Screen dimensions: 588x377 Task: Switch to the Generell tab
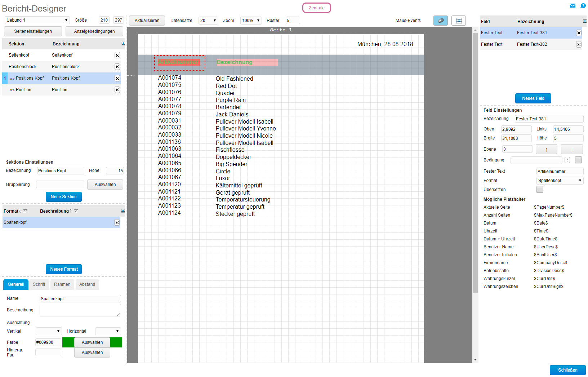[x=16, y=284]
